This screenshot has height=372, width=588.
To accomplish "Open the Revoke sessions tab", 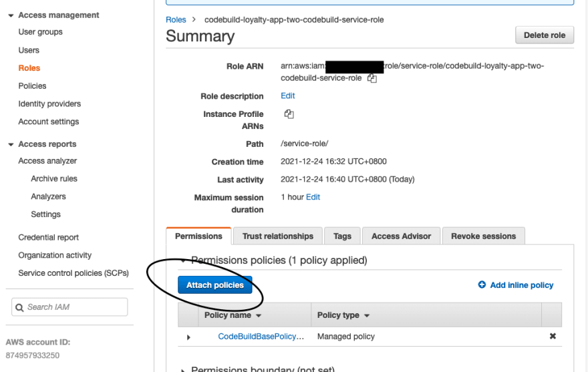I will [483, 236].
